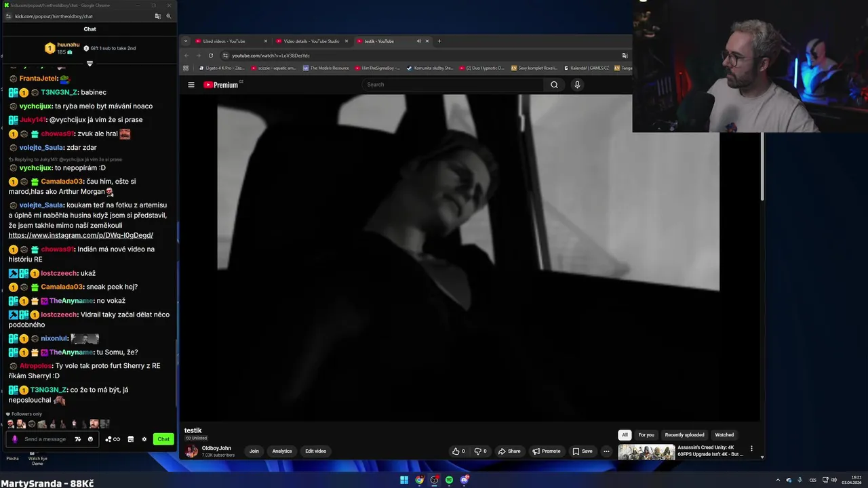Open Spotify from the taskbar
This screenshot has height=488, width=868.
(449, 480)
